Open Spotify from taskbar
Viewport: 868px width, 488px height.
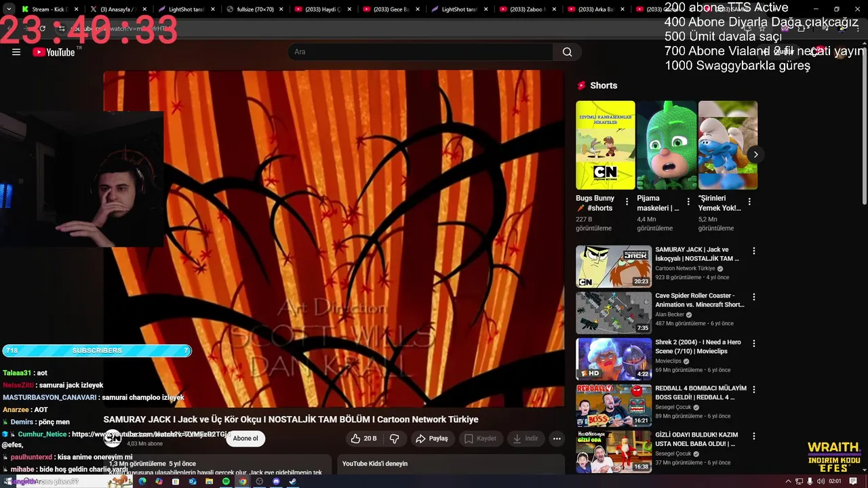pos(226,481)
